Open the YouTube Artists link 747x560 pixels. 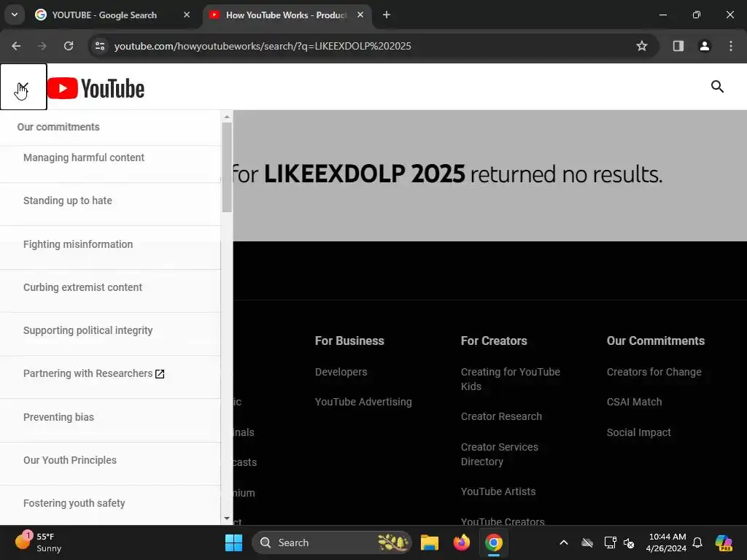point(498,491)
